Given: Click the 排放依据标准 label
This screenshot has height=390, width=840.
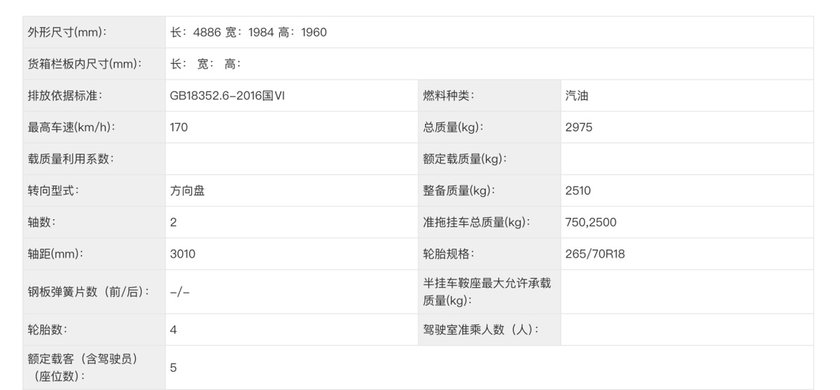Looking at the screenshot, I should point(65,96).
